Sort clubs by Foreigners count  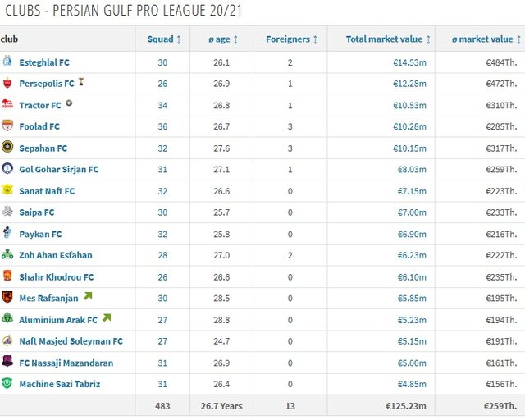pyautogui.click(x=291, y=39)
